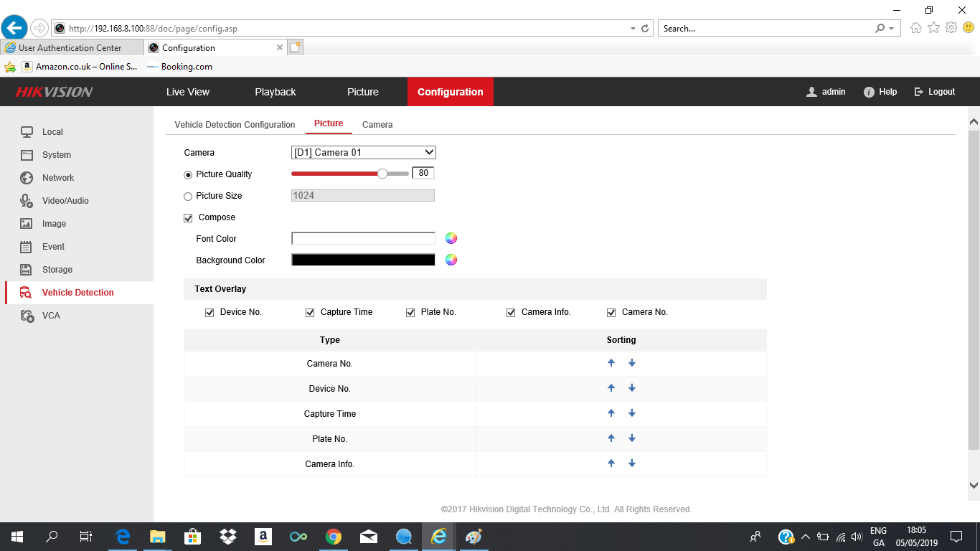Viewport: 980px width, 551px height.
Task: Click the Vehicle Detection sidebar icon
Action: [x=26, y=293]
